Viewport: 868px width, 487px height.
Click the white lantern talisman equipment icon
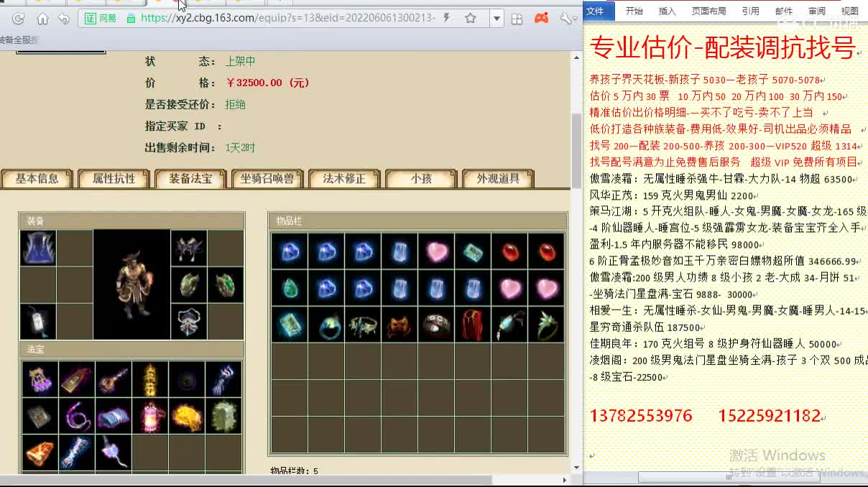click(38, 321)
